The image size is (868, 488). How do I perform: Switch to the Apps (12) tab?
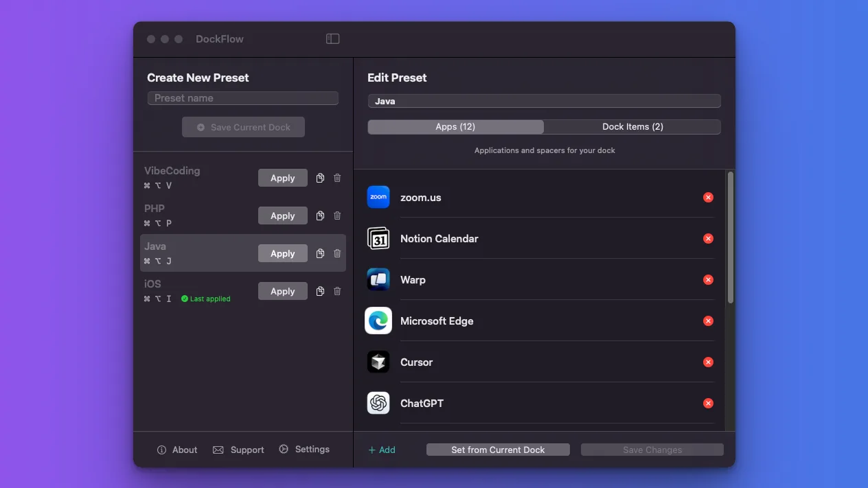[x=455, y=126]
